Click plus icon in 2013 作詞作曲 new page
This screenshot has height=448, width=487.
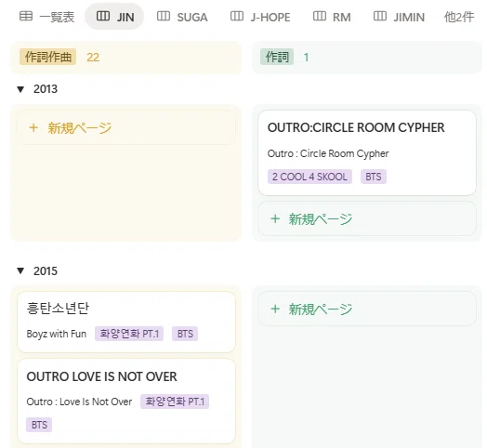click(x=33, y=127)
